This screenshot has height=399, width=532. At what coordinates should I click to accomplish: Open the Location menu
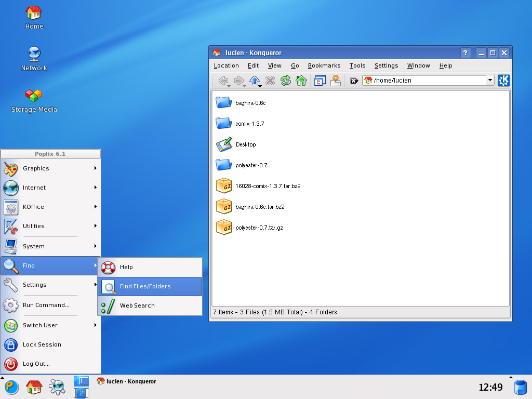227,65
